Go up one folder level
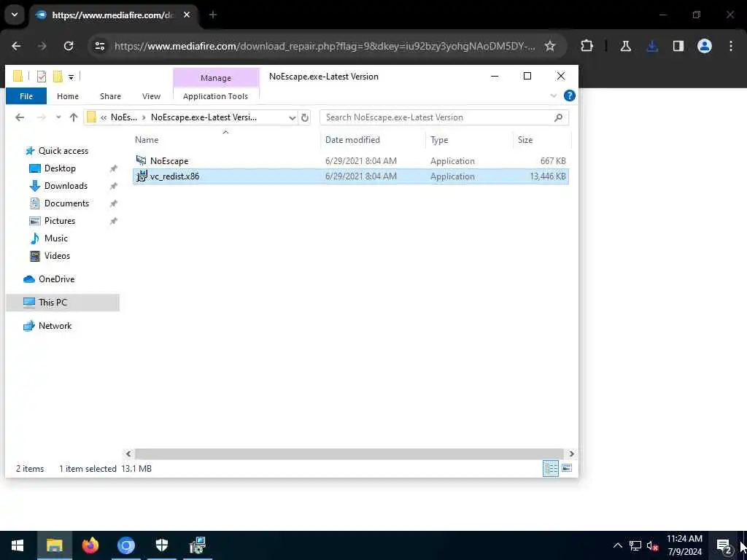This screenshot has width=747, height=560. pyautogui.click(x=74, y=117)
